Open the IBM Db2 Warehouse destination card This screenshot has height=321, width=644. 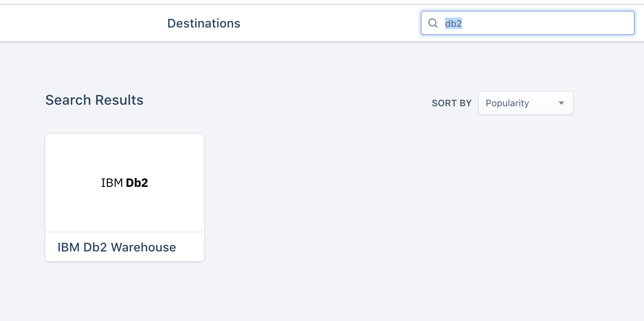(125, 197)
